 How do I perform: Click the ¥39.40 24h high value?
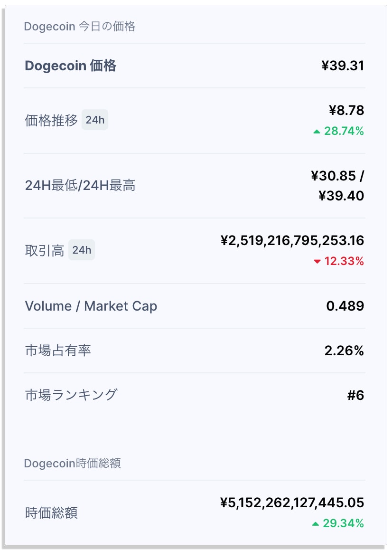(342, 196)
